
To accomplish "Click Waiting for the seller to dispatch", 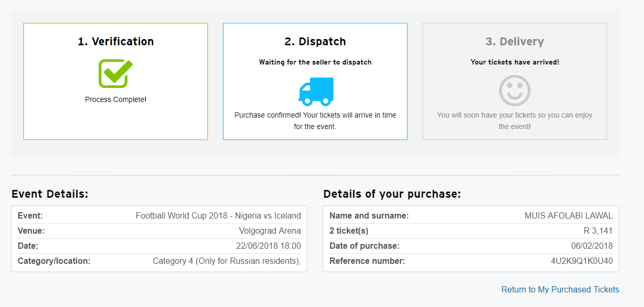I will [316, 62].
